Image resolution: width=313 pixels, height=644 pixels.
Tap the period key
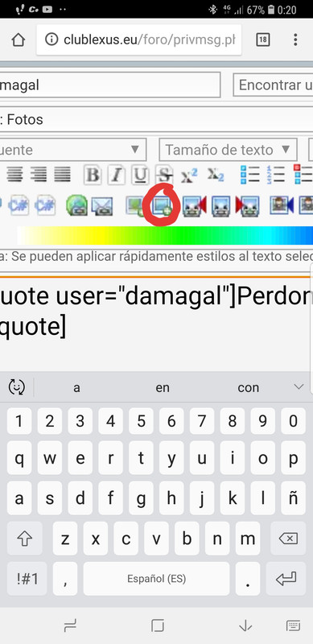(248, 579)
